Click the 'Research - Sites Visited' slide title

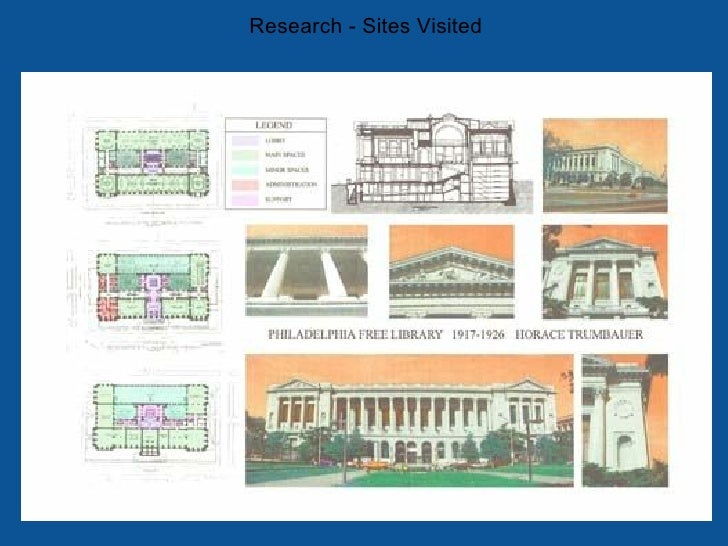(x=365, y=26)
